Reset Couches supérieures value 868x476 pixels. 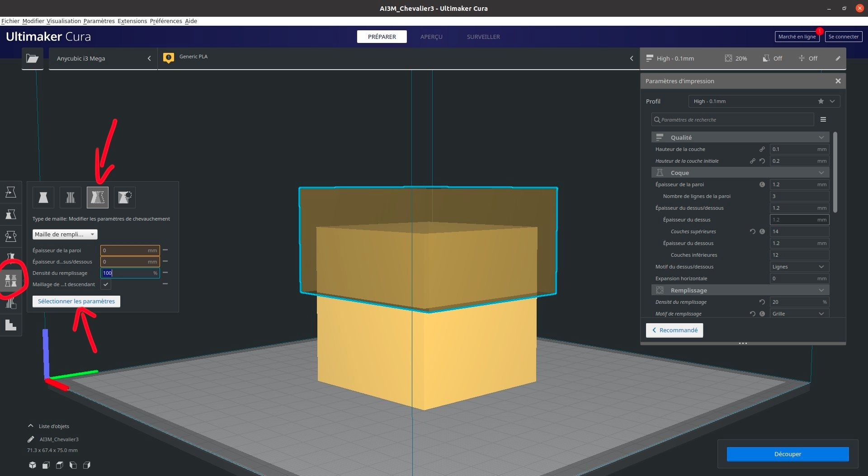tap(753, 231)
